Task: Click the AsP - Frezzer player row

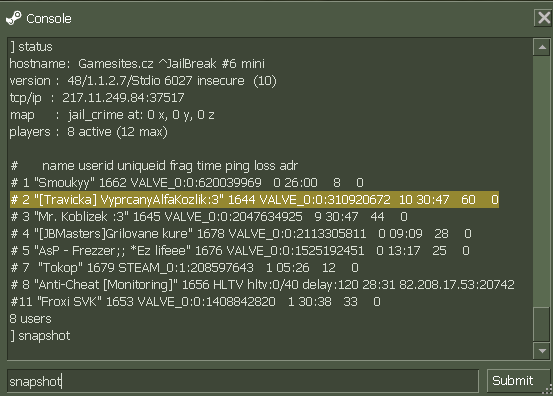Action: [240, 251]
